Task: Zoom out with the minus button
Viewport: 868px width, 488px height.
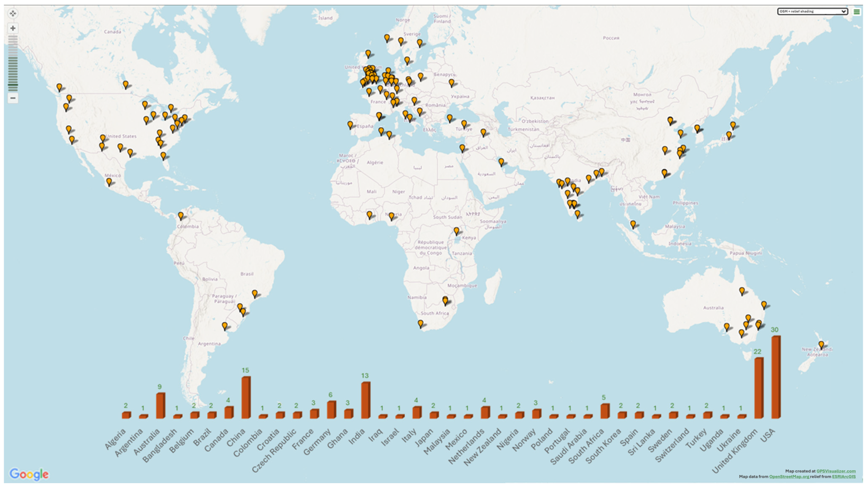Action: click(13, 98)
